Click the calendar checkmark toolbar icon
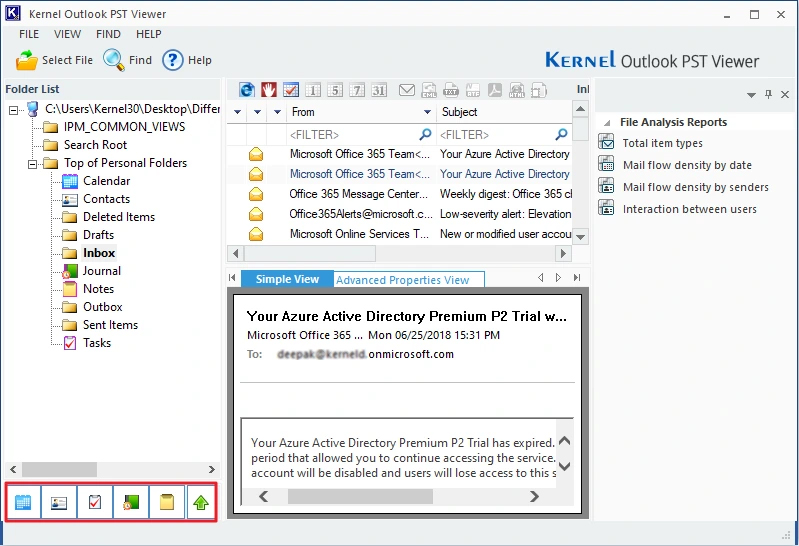The height and width of the screenshot is (546, 799). click(x=291, y=90)
